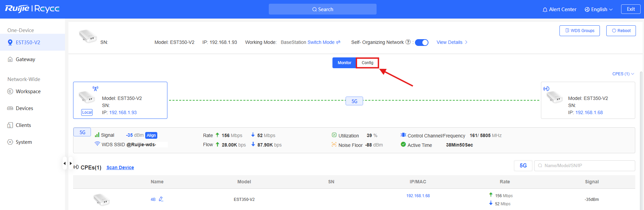The image size is (644, 210).
Task: Open the WDS Groups button
Action: [x=579, y=31]
